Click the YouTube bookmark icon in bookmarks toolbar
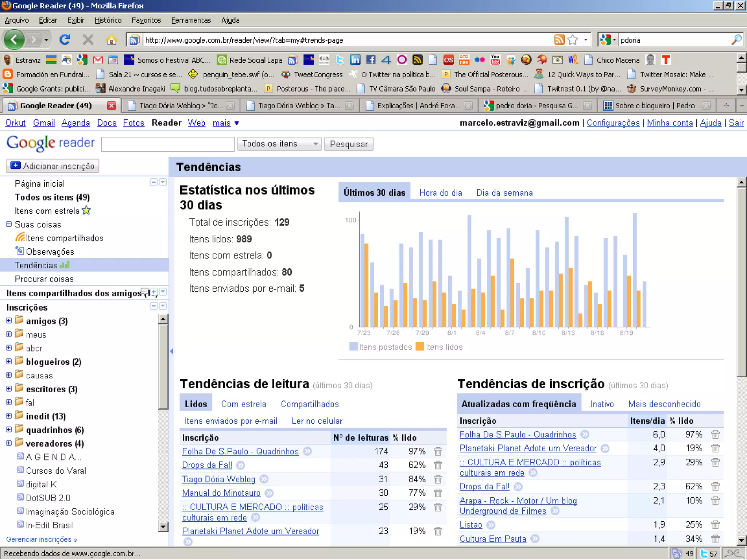The width and height of the screenshot is (747, 560). pos(495,60)
